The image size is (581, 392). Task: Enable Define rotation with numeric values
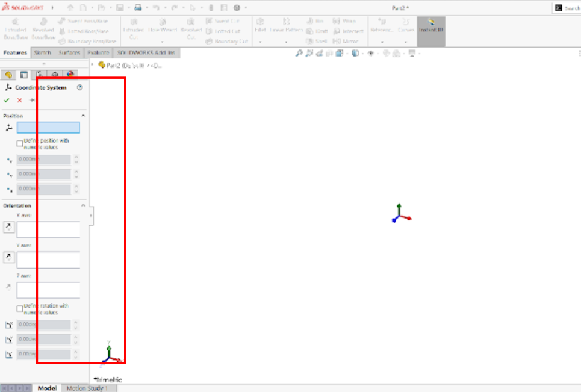tap(20, 308)
